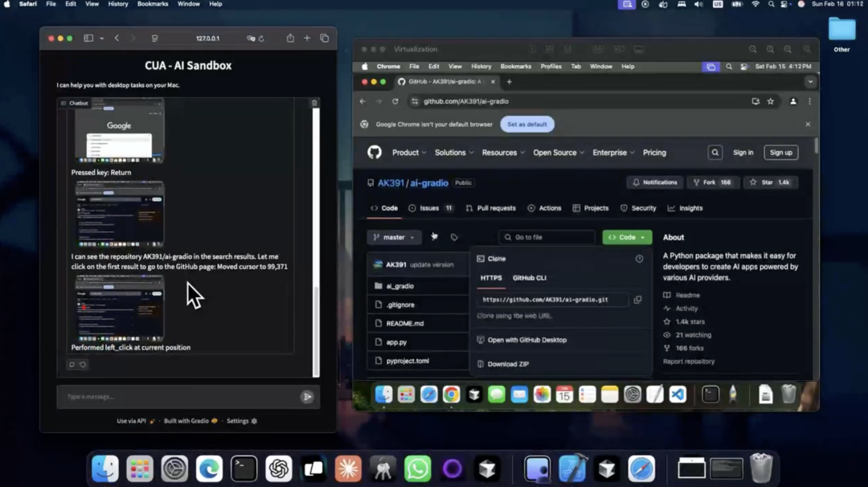Regenerate response using the retry icon
The image size is (868, 487).
pyautogui.click(x=72, y=364)
